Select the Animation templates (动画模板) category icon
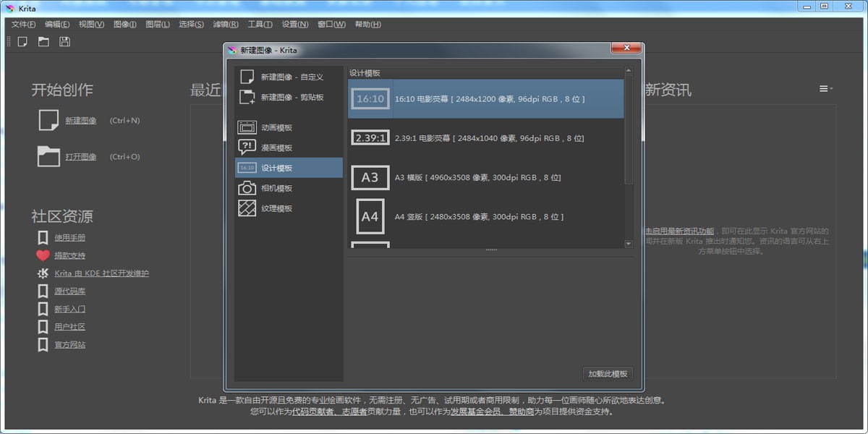 point(246,127)
